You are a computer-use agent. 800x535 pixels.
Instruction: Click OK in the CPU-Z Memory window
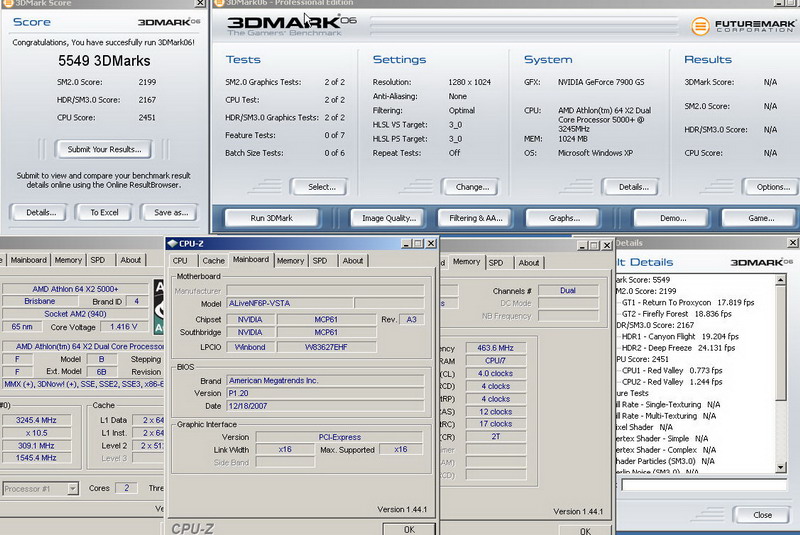pyautogui.click(x=585, y=531)
